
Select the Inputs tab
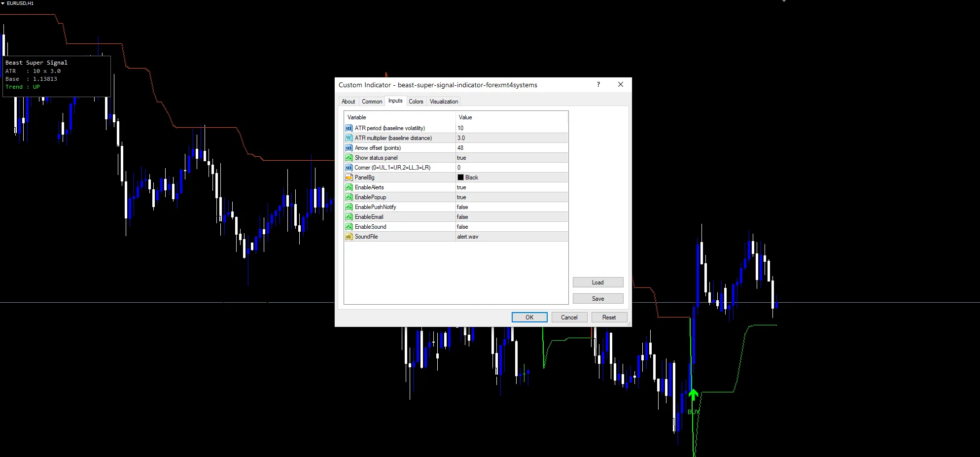tap(395, 101)
